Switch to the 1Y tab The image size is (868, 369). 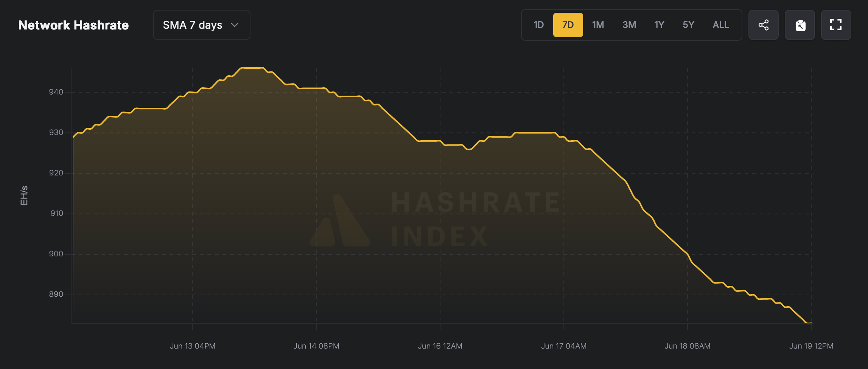click(x=659, y=25)
